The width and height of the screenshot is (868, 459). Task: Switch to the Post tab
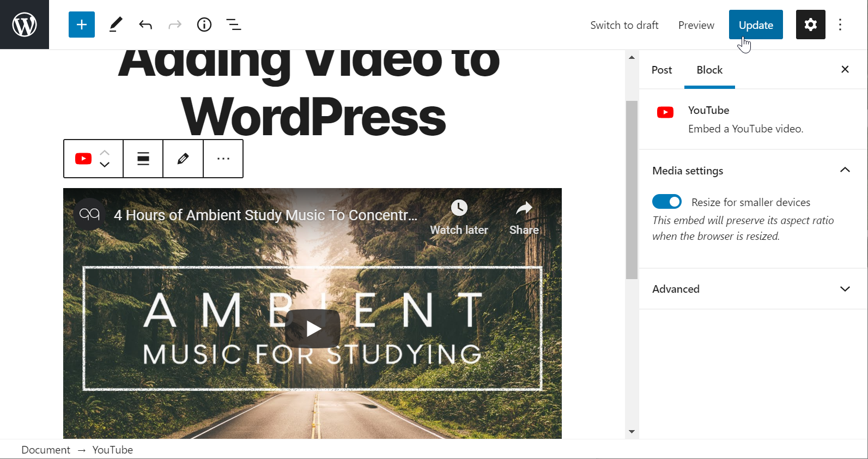[662, 70]
